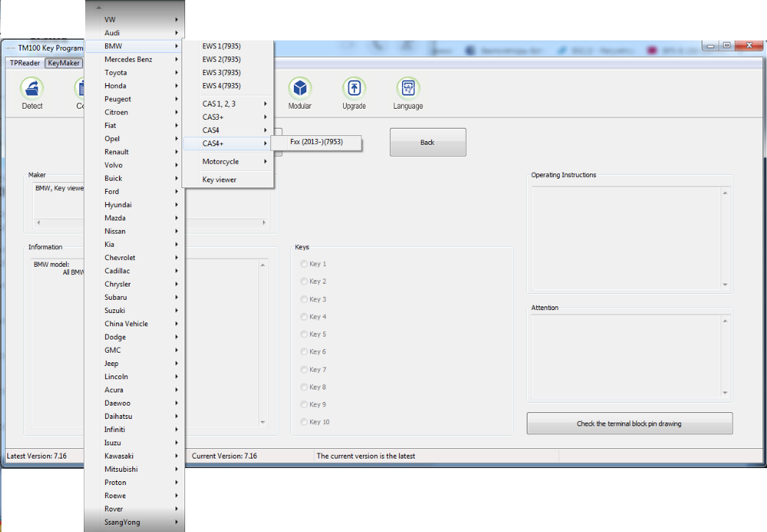Choose EWS 1(7935) menu entry
Image resolution: width=767 pixels, height=532 pixels.
click(x=228, y=46)
